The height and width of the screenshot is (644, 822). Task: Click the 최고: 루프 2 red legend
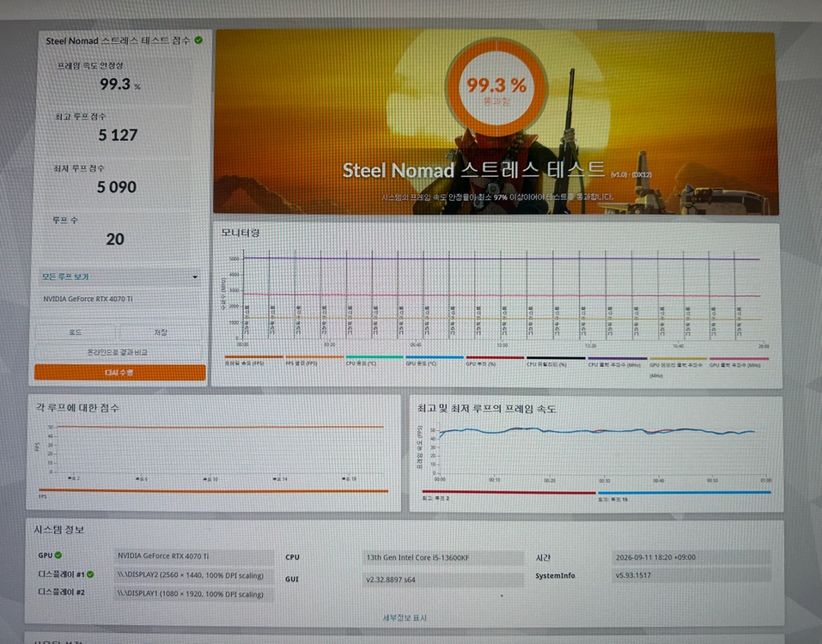508,495
